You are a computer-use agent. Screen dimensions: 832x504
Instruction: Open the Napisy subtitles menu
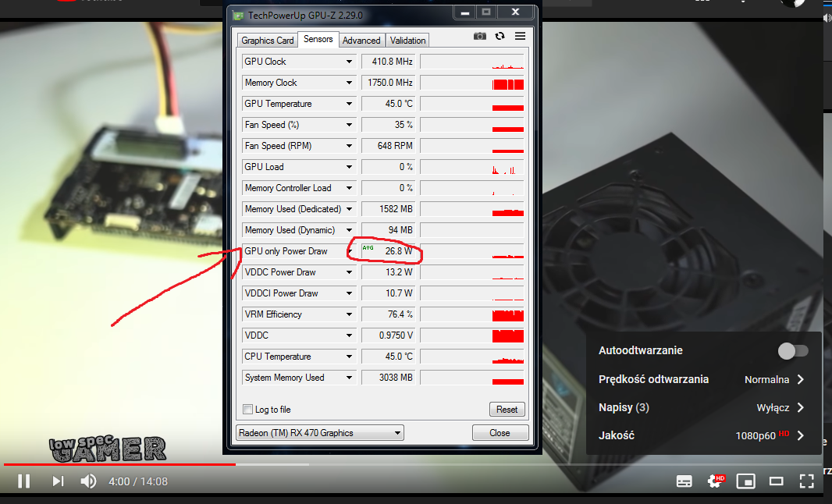[703, 407]
